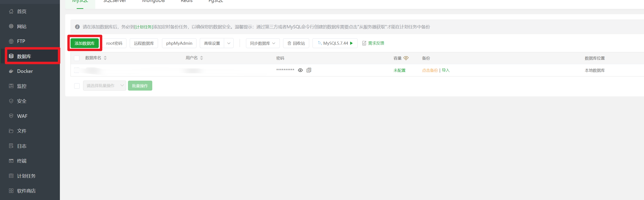644x200 pixels.
Task: Switch to the Redis tab
Action: click(187, 2)
